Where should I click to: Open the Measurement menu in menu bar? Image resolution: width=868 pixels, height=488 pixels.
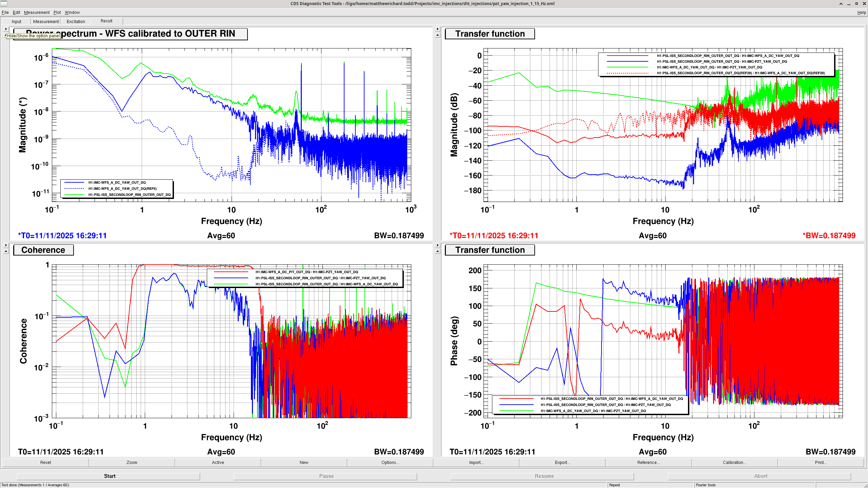click(37, 13)
